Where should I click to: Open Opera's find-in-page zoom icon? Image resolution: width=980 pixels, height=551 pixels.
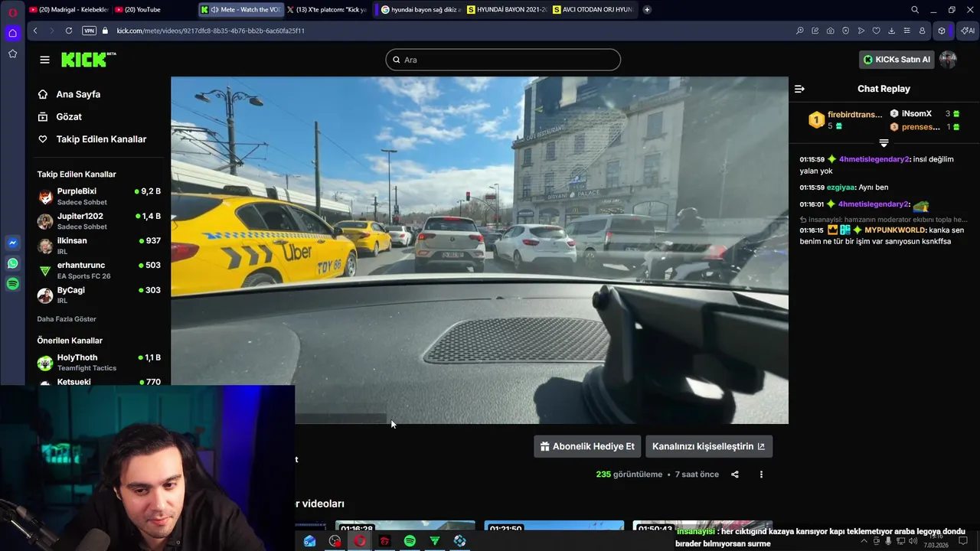pyautogui.click(x=799, y=31)
